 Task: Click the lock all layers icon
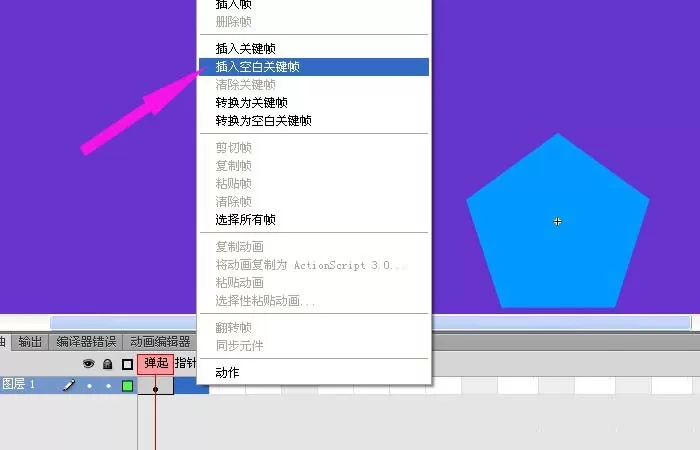point(107,364)
